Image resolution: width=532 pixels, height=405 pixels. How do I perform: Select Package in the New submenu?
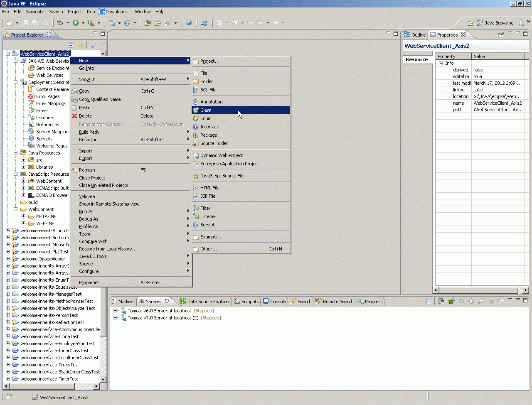click(x=241, y=135)
